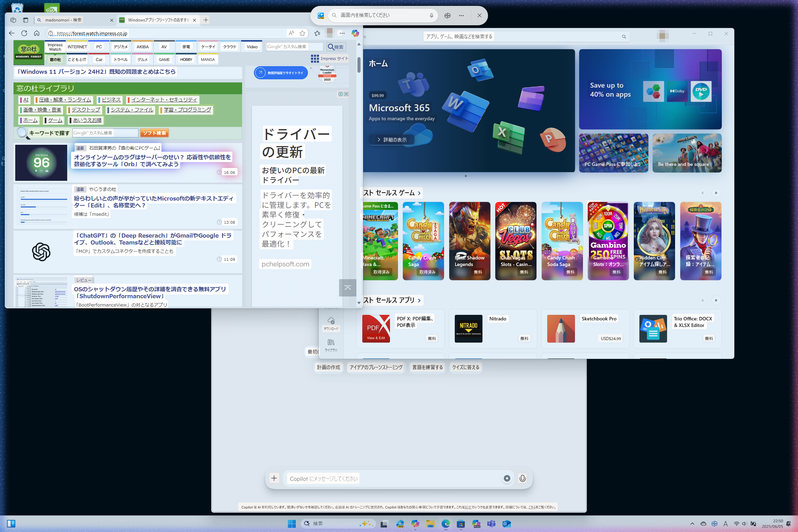Open the Copilot icon in Edge's toolbar
This screenshot has height=532, width=798.
(x=355, y=33)
